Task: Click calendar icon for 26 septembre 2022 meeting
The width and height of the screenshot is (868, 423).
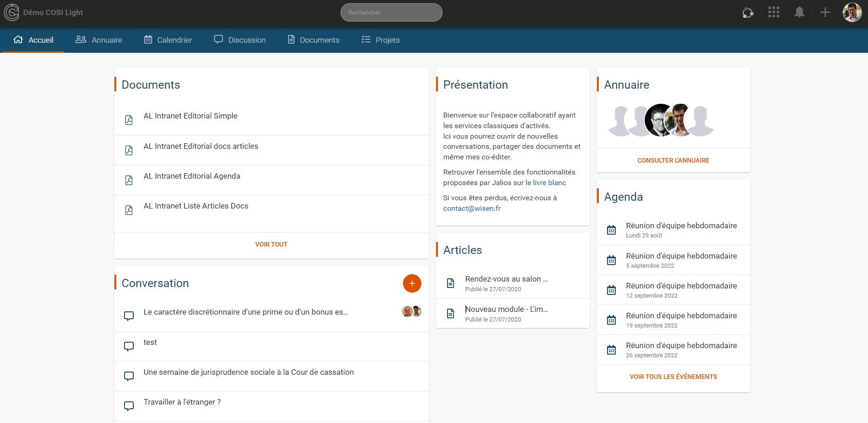Action: pyautogui.click(x=612, y=350)
